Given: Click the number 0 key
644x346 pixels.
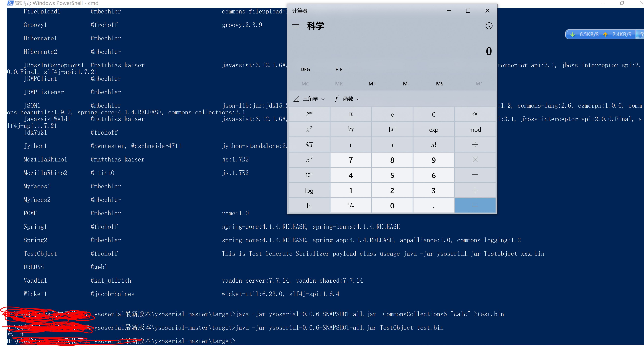Looking at the screenshot, I should (392, 205).
